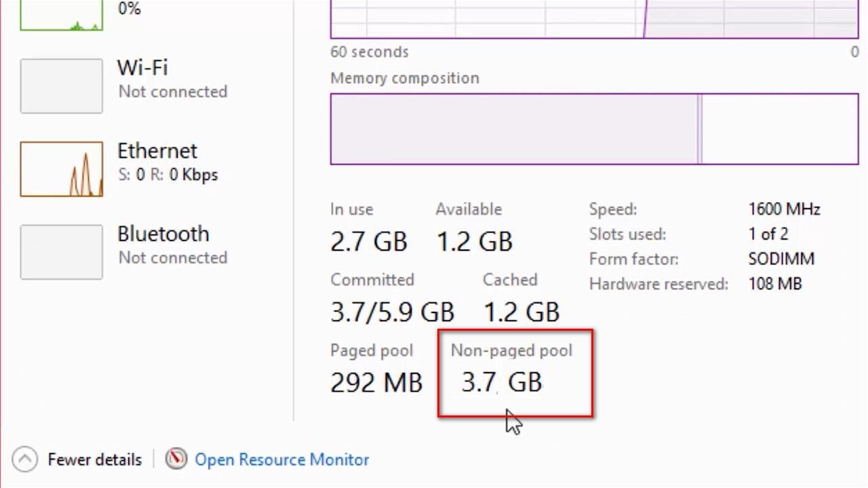The height and width of the screenshot is (488, 868).
Task: Click the green 0% graph thumbnail
Action: click(62, 16)
